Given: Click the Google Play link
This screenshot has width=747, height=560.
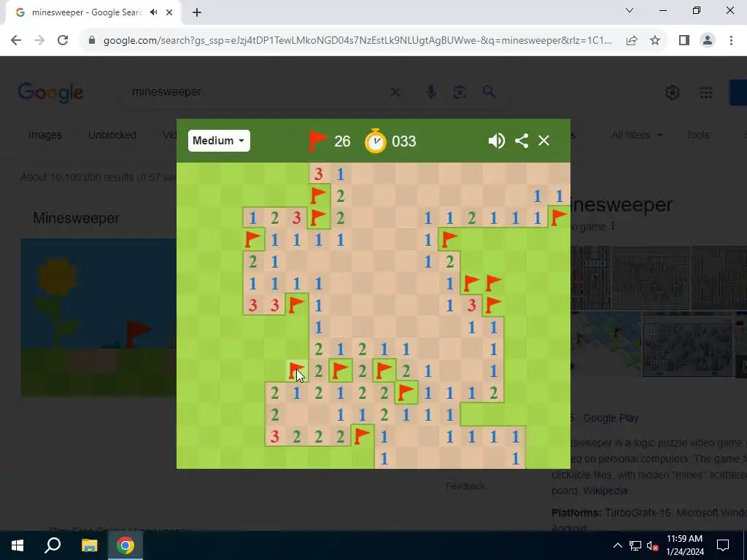Looking at the screenshot, I should coord(611,418).
